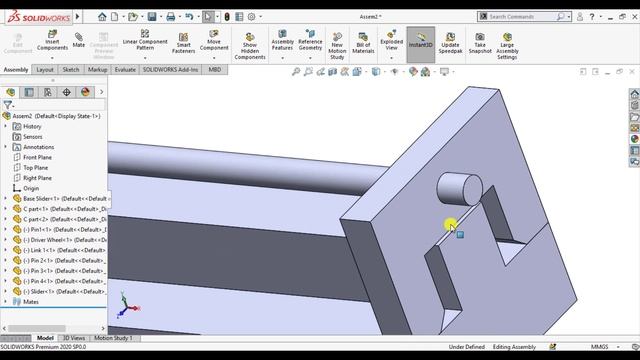Click Zoom to Fit in view toolbar
640x360 pixels.
(296, 72)
